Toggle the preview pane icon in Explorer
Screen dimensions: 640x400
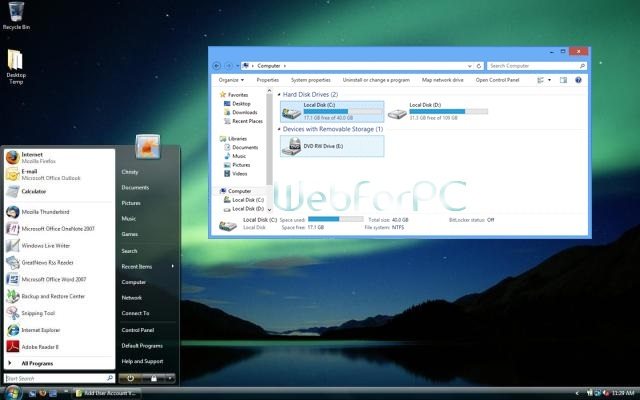click(x=563, y=80)
